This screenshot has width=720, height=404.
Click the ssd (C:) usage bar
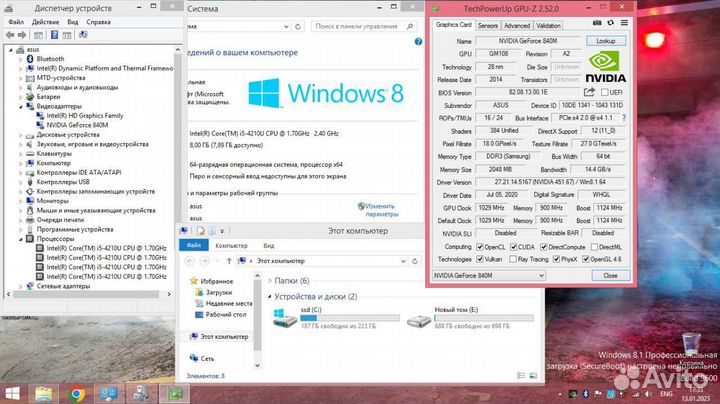click(349, 318)
